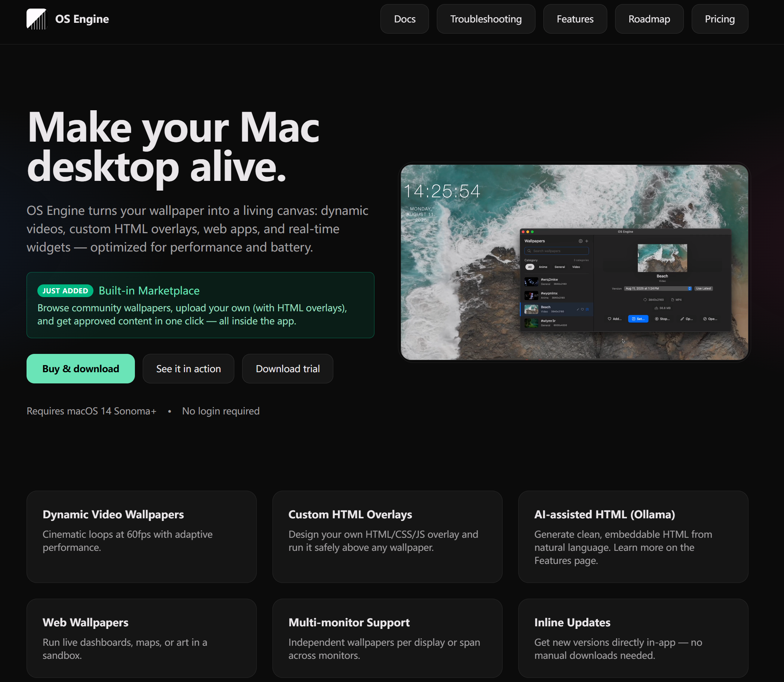The width and height of the screenshot is (784, 682).
Task: Click the Search wallpapers field in preview
Action: click(x=556, y=251)
